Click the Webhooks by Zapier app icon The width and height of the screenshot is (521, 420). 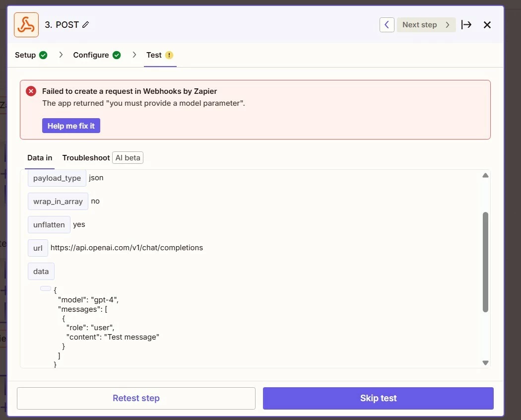pyautogui.click(x=26, y=25)
